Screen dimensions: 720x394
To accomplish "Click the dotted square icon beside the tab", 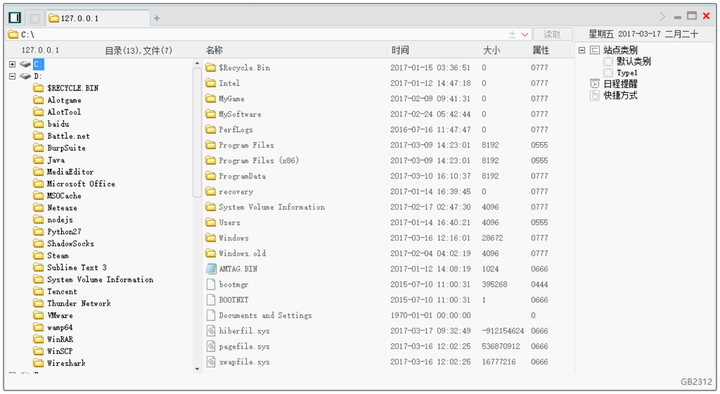I will tap(35, 18).
